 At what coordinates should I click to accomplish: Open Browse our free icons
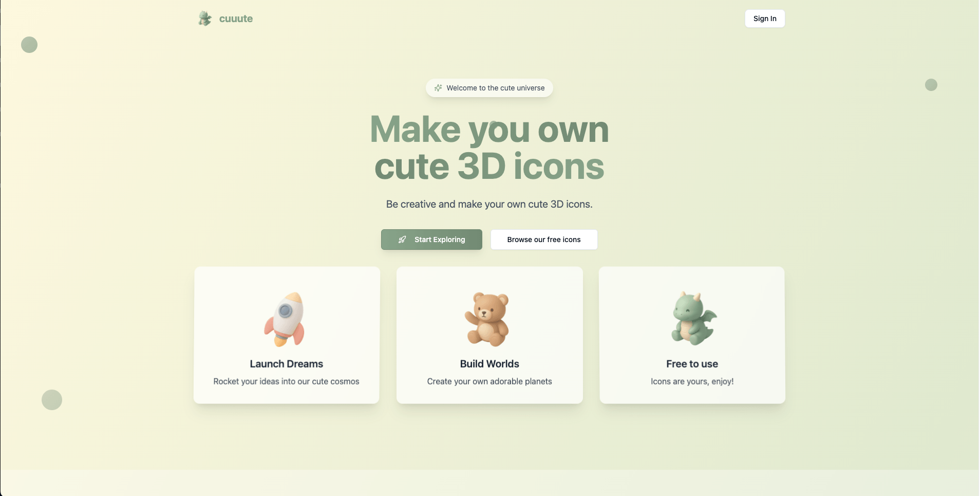[x=543, y=240]
